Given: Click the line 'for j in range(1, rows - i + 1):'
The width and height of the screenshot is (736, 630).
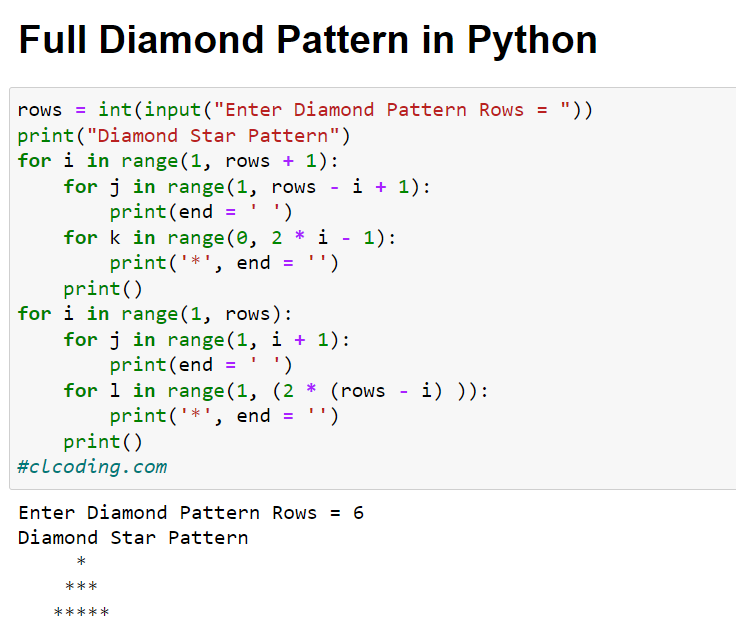Looking at the screenshot, I should [247, 187].
